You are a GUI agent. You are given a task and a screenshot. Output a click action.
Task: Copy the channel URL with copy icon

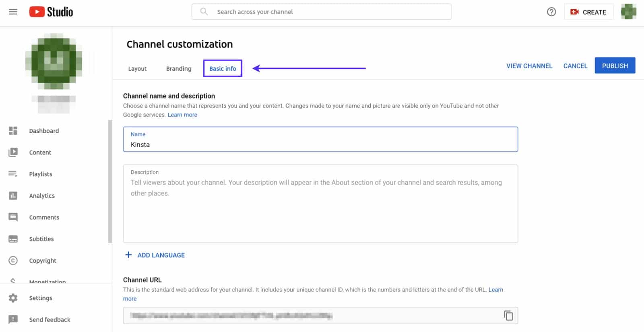(x=508, y=316)
